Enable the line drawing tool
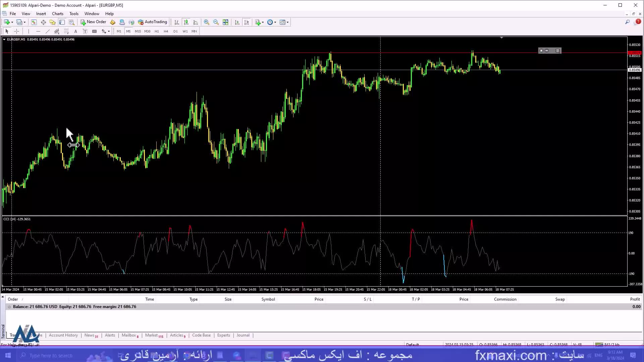Screen dimensions: 644x362 coord(47,31)
